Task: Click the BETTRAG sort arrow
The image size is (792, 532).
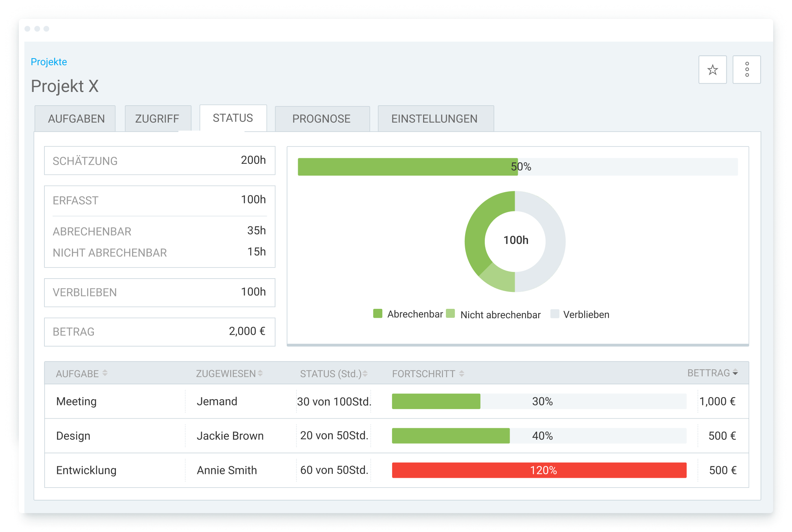Action: point(735,372)
